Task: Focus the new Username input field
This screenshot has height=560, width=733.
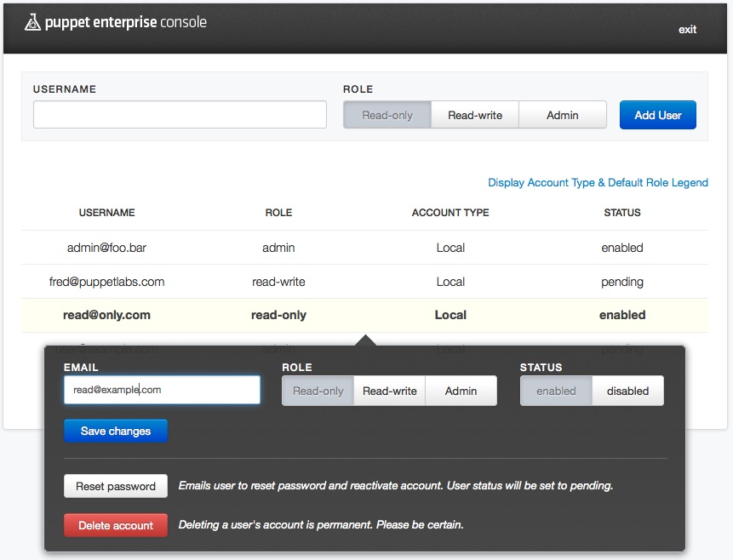Action: (180, 115)
